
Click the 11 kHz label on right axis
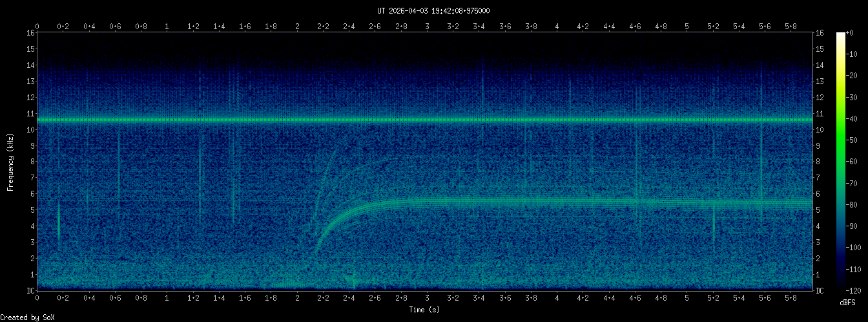click(x=820, y=114)
